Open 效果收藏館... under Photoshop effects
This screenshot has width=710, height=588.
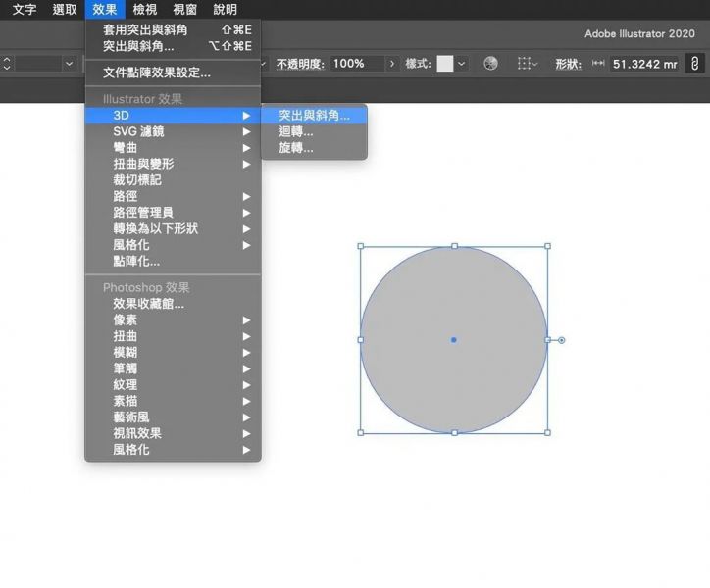point(148,304)
